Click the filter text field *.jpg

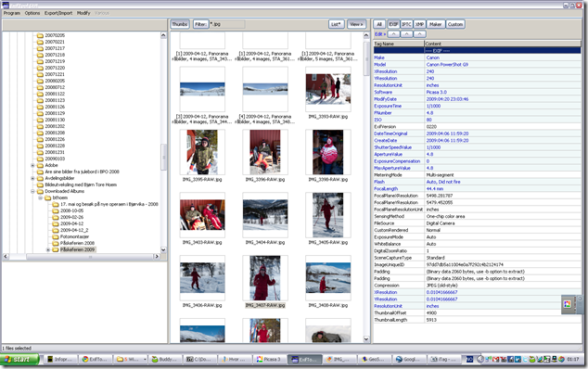pyautogui.click(x=227, y=24)
